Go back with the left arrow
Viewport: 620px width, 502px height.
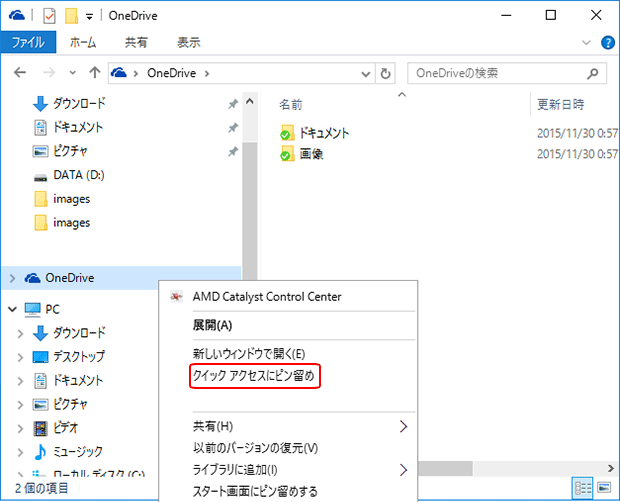tap(20, 73)
